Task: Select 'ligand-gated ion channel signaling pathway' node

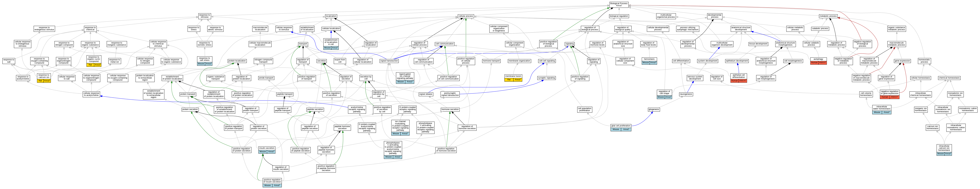Action: pos(405,76)
